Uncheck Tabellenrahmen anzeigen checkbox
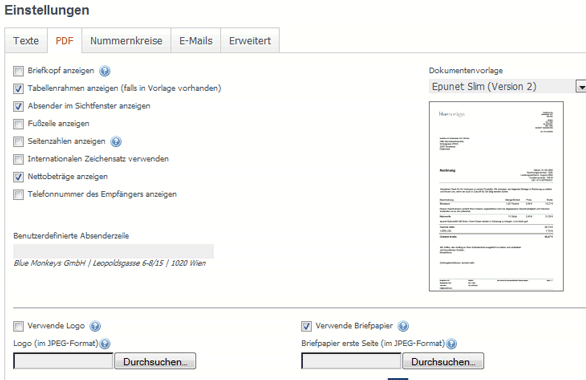Image resolution: width=586 pixels, height=380 pixels. pyautogui.click(x=18, y=89)
